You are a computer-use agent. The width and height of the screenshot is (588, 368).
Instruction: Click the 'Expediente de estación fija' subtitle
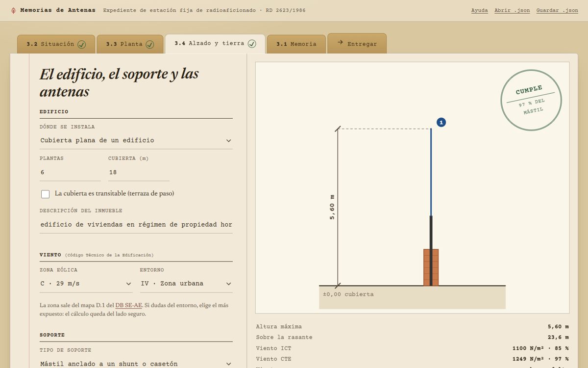click(x=204, y=10)
